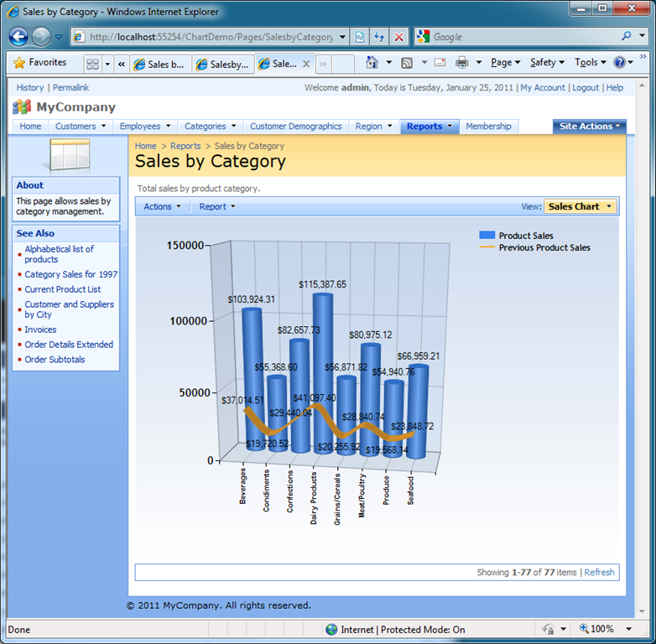Switch to the 'Sales b...' tab

pyautogui.click(x=161, y=65)
